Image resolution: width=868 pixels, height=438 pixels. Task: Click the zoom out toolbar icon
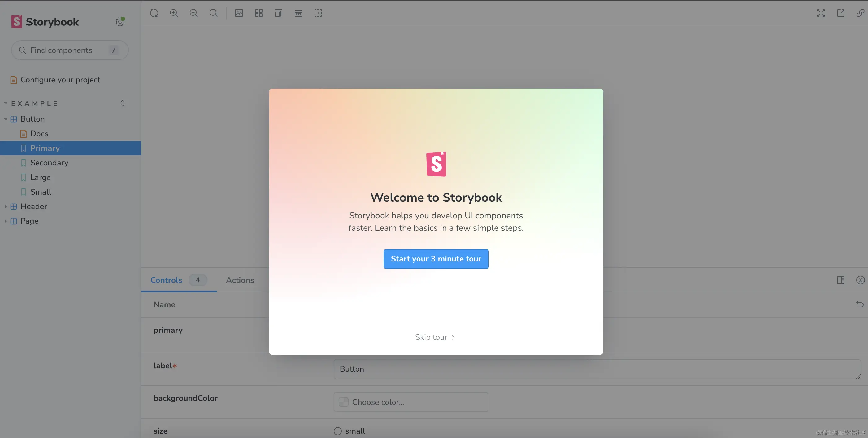coord(194,13)
